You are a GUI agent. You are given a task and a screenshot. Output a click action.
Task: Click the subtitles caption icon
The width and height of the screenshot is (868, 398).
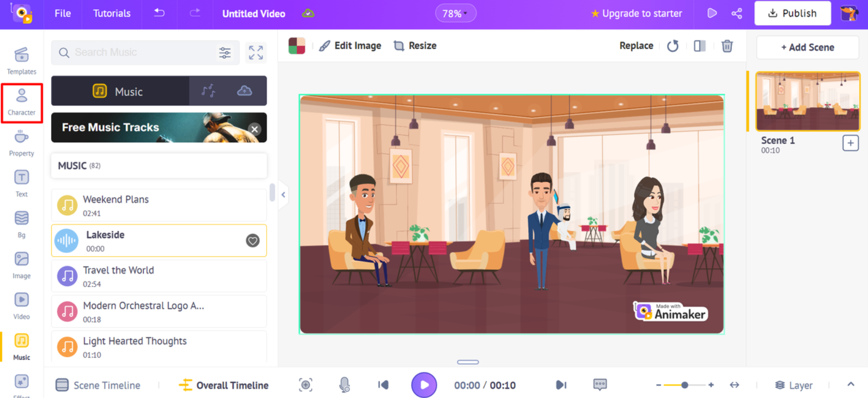(600, 385)
